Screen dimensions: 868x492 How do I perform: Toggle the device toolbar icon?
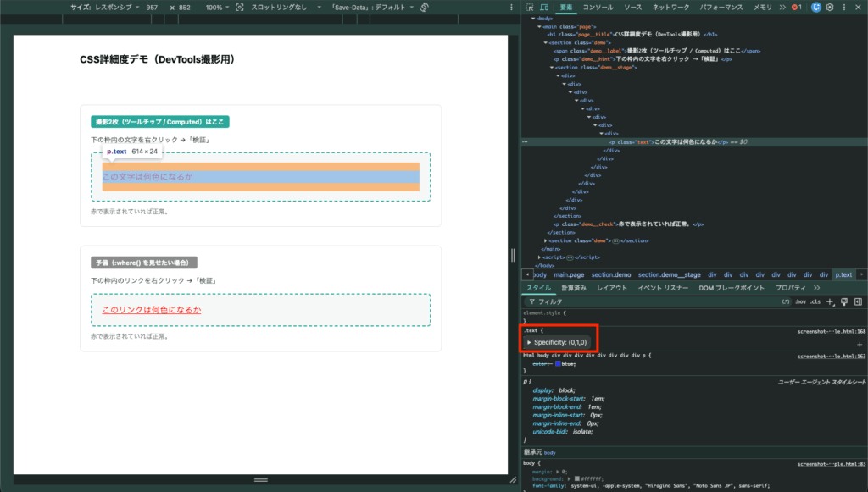coord(544,7)
